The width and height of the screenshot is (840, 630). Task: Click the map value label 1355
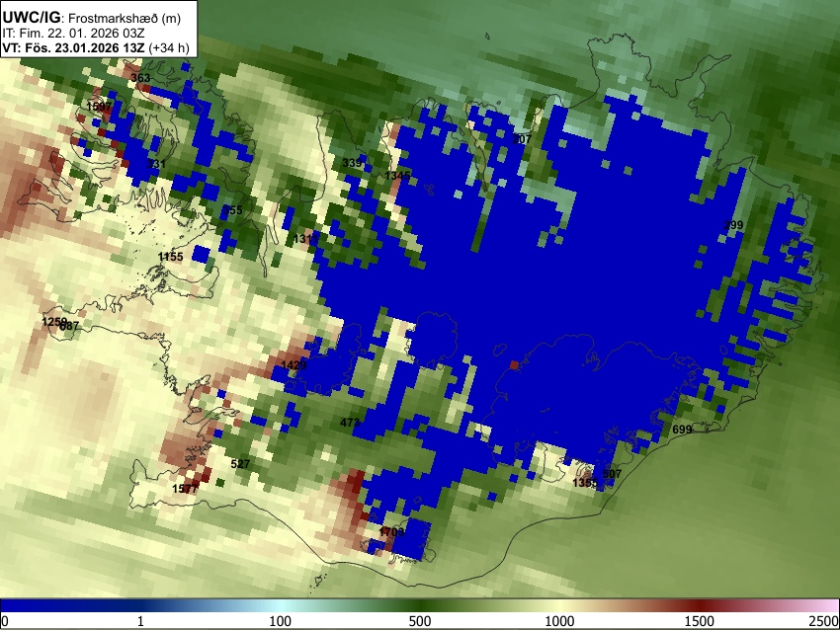(585, 483)
